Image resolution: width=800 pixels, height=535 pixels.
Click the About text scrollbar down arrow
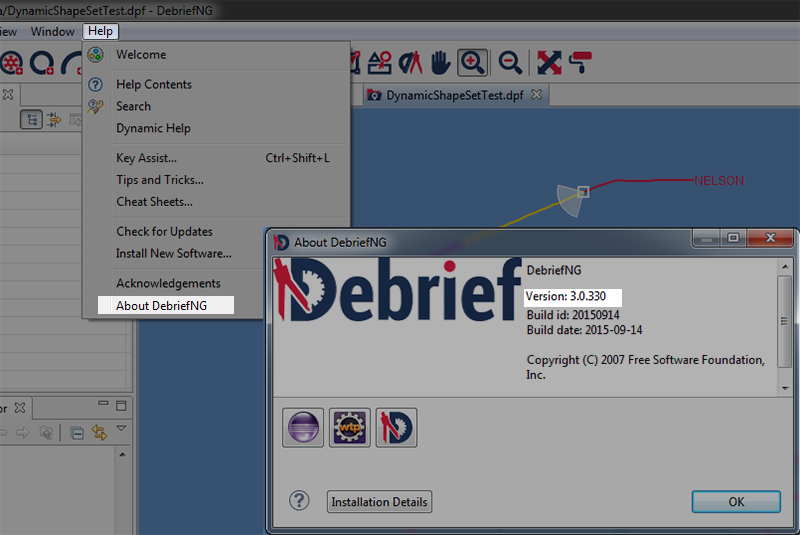coord(785,389)
